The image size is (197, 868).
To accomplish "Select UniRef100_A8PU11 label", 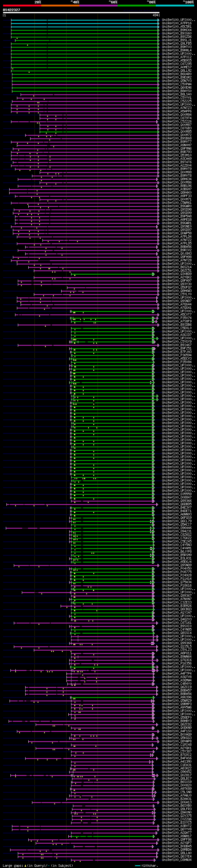I will pyautogui.click(x=177, y=653).
